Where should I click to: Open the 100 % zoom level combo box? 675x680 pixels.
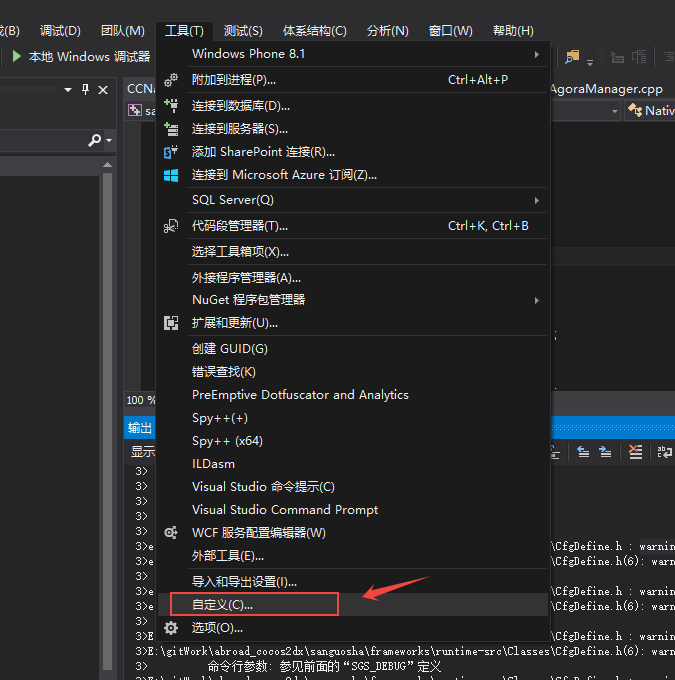[141, 400]
